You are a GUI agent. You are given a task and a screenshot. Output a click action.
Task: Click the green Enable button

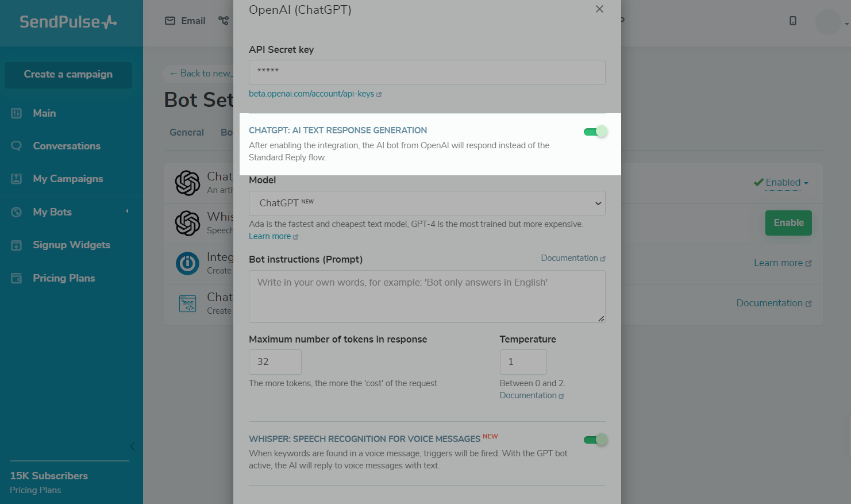point(788,223)
